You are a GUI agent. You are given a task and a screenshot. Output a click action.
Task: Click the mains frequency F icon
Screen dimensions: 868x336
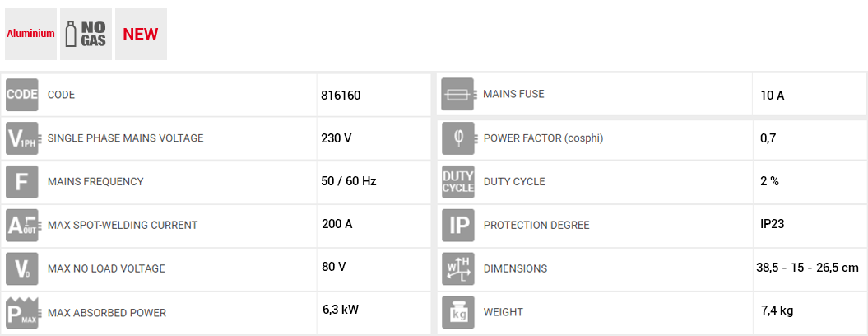point(22,182)
